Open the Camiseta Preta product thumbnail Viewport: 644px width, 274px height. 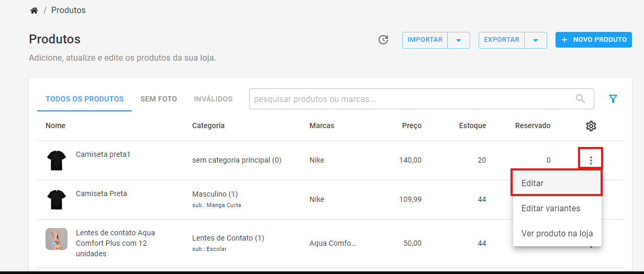point(57,199)
